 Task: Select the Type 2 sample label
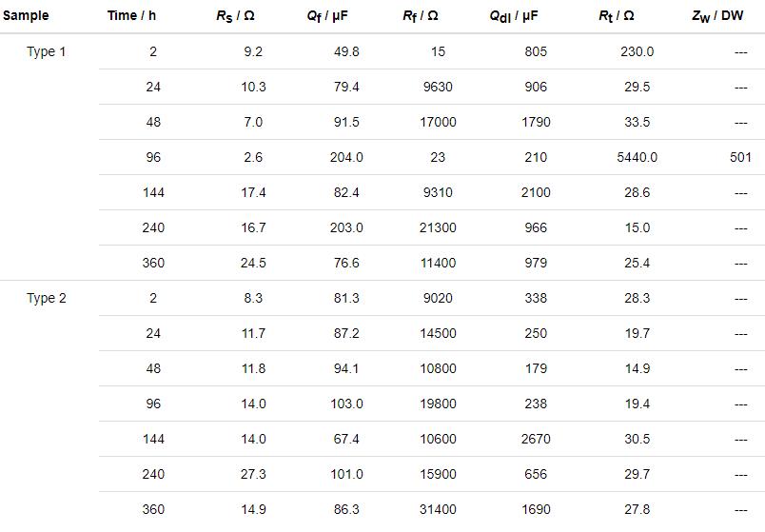click(x=47, y=298)
